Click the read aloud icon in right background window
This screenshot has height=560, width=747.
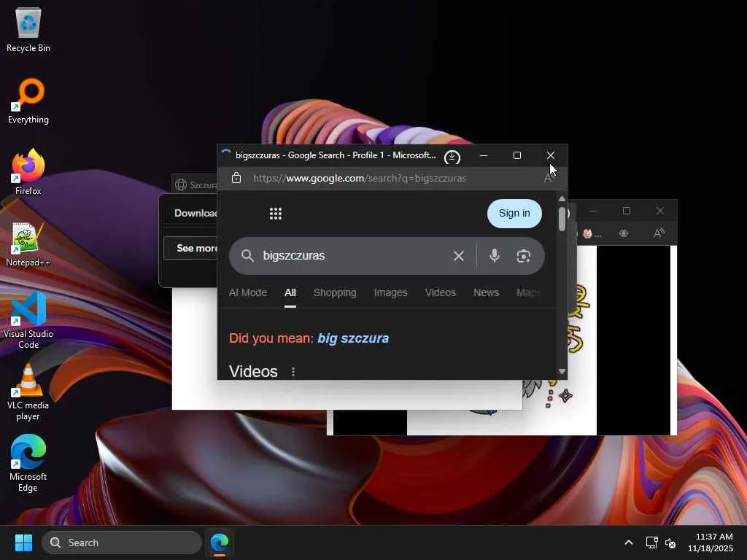[x=659, y=233]
